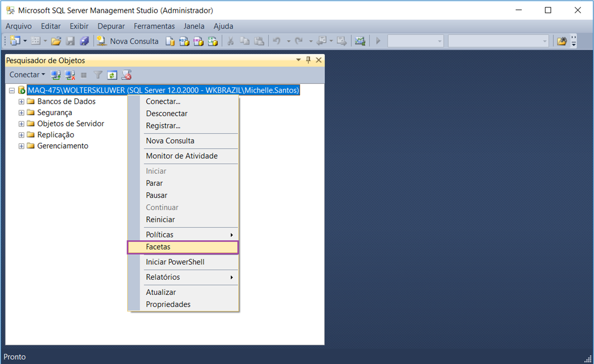Open the Redo history dropdown arrow
The image size is (594, 364).
tap(311, 41)
